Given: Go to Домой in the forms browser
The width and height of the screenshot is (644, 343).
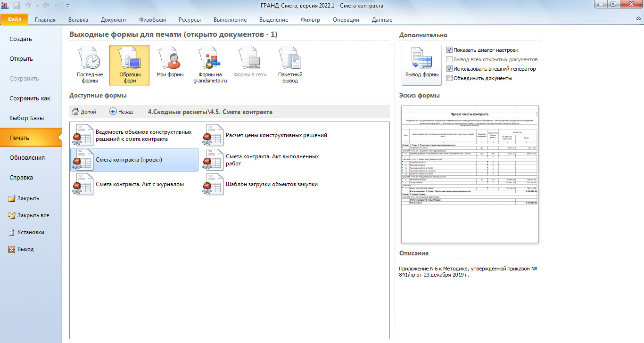Looking at the screenshot, I should click(84, 112).
